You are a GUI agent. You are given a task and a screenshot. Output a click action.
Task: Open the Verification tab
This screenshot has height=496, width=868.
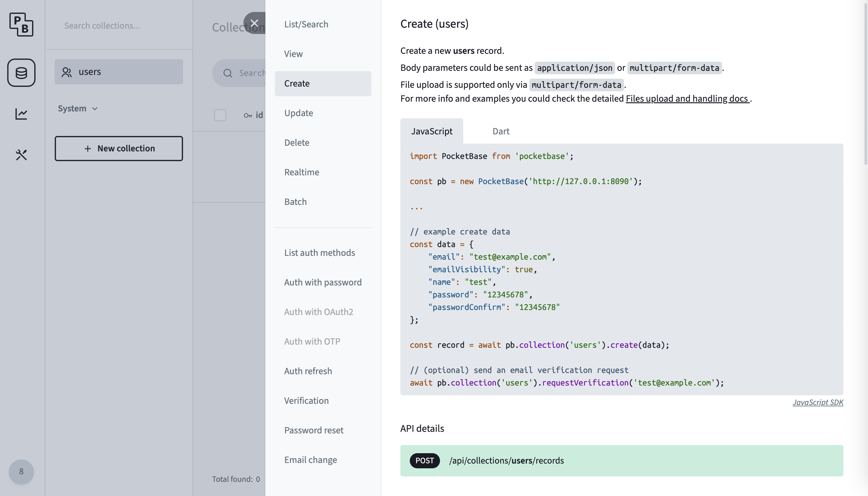[323, 401]
